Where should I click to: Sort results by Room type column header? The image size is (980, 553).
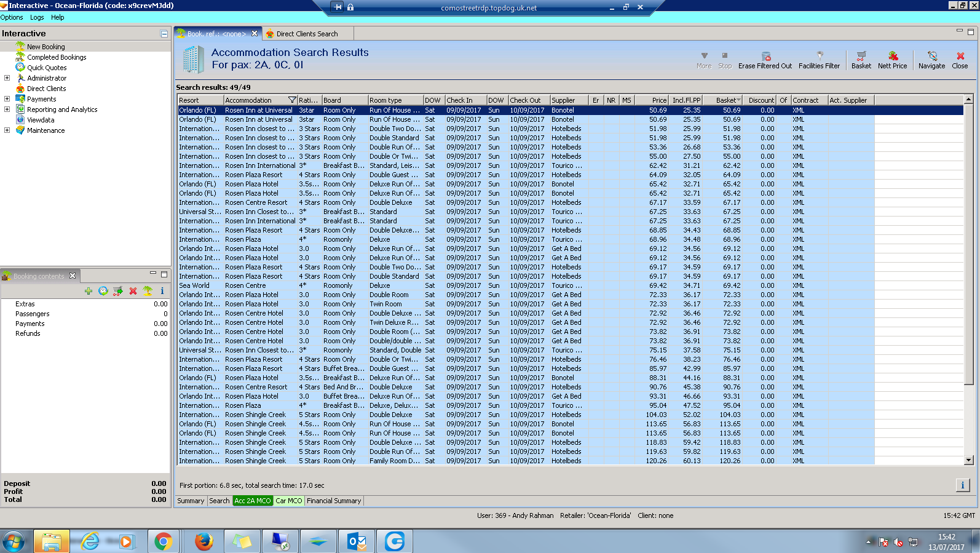point(396,100)
